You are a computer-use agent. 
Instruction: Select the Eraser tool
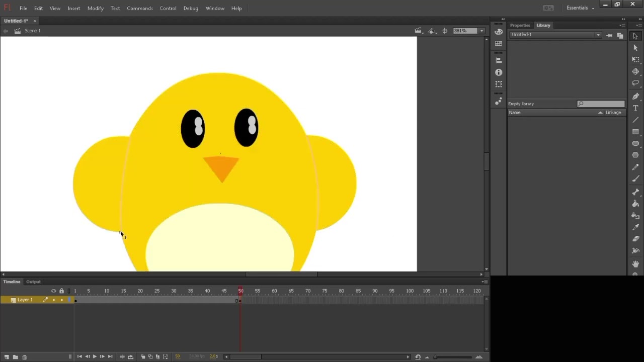tap(635, 239)
